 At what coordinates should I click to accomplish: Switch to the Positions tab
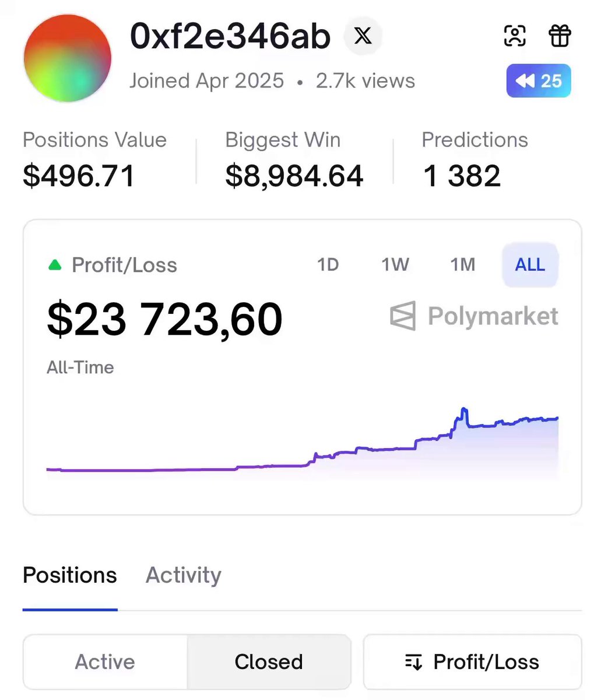point(70,575)
